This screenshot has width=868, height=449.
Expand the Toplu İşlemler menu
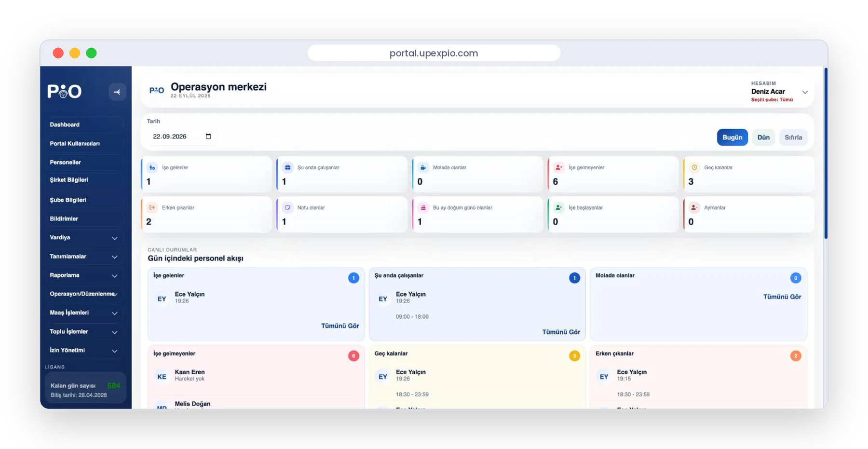click(x=83, y=331)
